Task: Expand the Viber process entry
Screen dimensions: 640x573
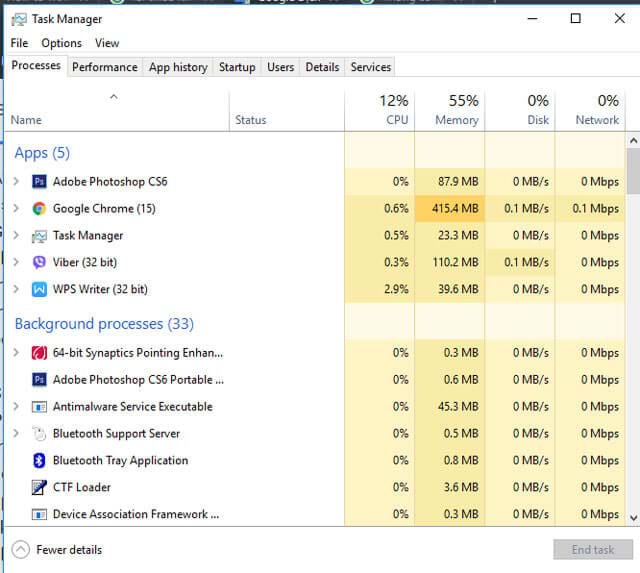Action: (x=16, y=262)
